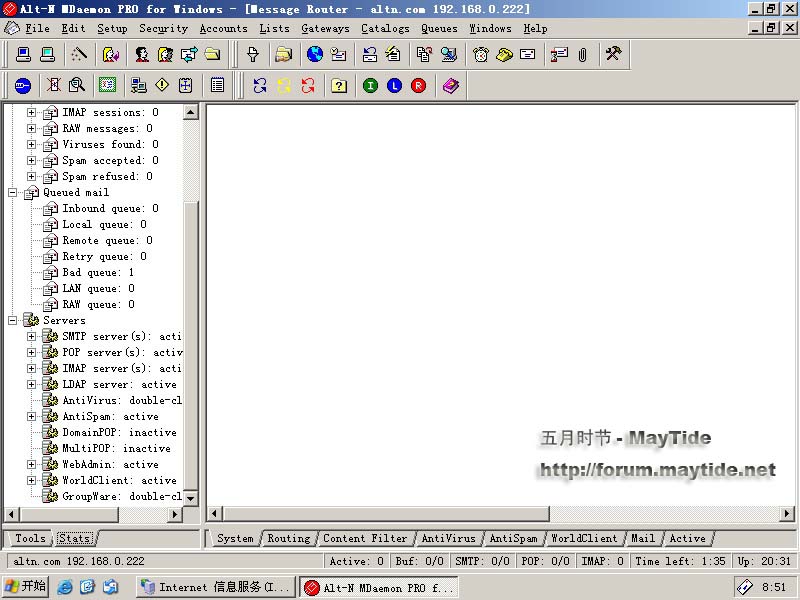Open the Security menu
This screenshot has height=600, width=800.
coord(163,29)
